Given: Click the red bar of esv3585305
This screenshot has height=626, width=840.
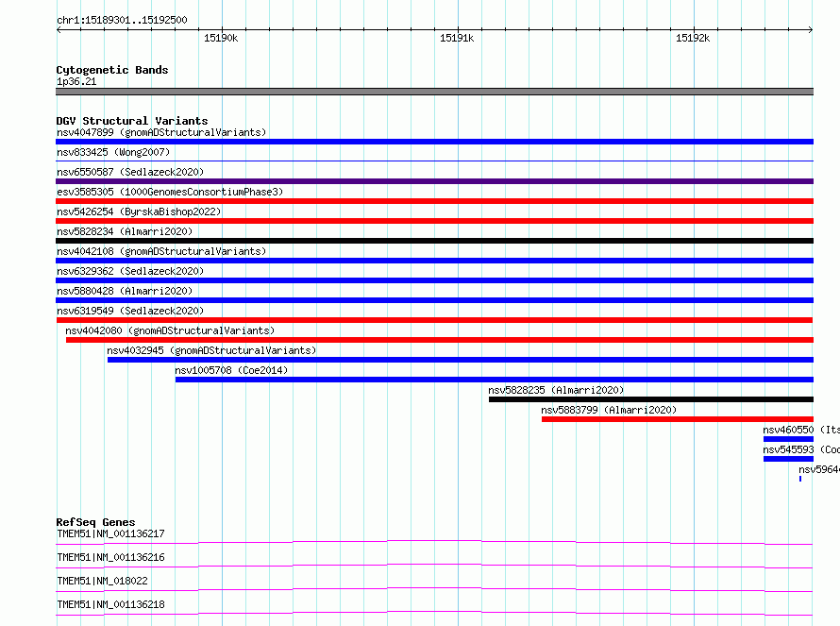Looking at the screenshot, I should coord(434,201).
